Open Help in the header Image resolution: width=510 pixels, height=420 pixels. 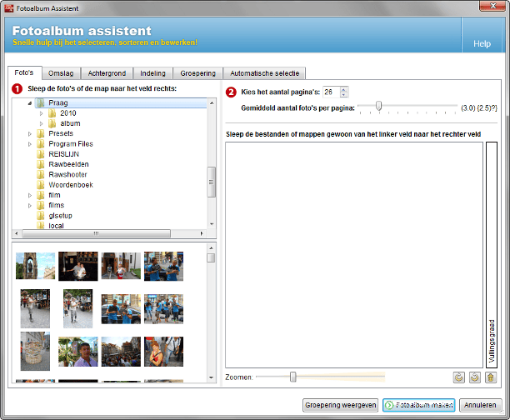(482, 44)
